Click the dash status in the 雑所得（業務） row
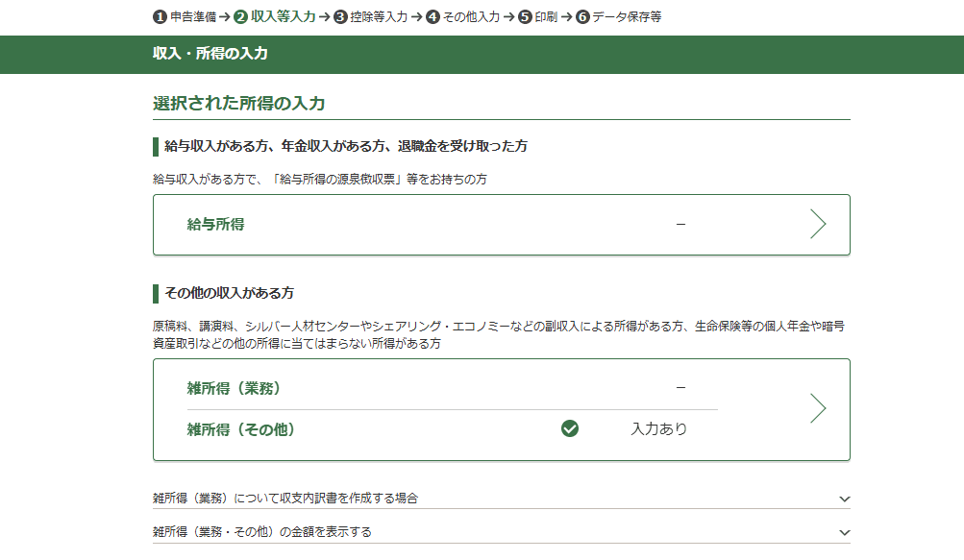964x560 pixels. (x=680, y=387)
